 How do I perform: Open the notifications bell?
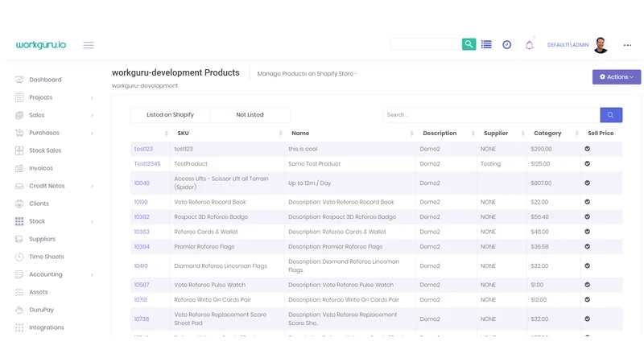[530, 45]
